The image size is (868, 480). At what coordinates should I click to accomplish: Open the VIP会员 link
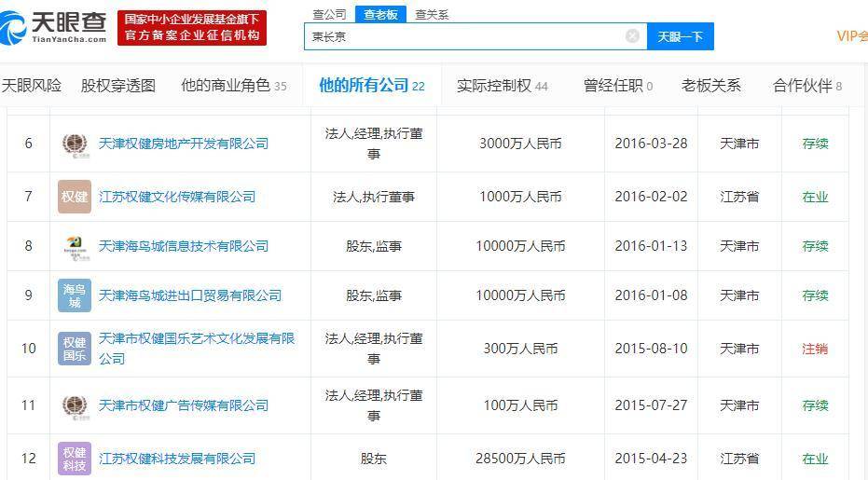[x=852, y=36]
